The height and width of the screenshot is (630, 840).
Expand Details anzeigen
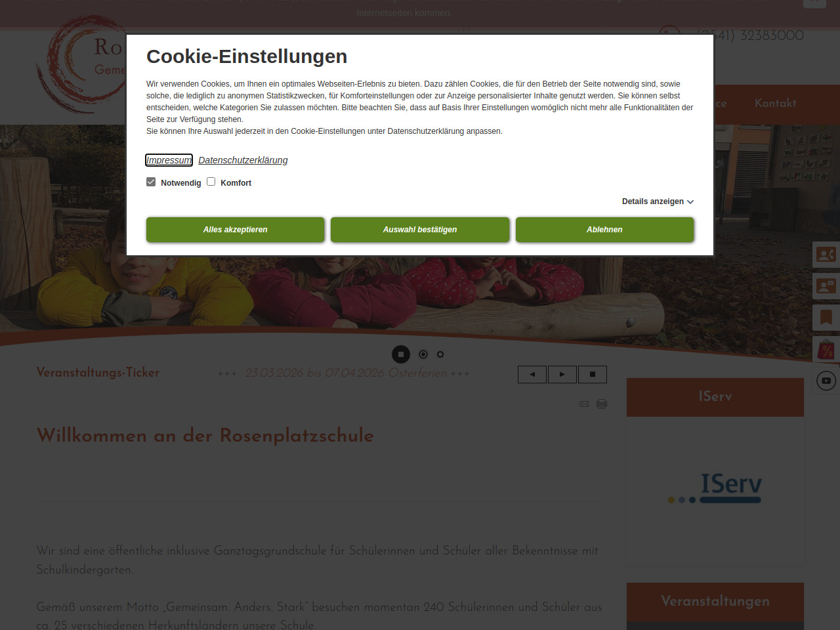(x=658, y=201)
